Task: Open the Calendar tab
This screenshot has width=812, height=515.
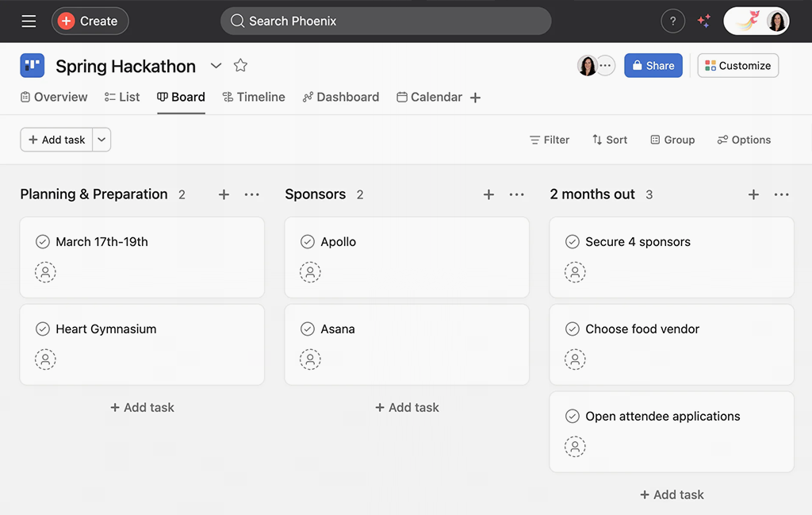Action: pos(429,97)
